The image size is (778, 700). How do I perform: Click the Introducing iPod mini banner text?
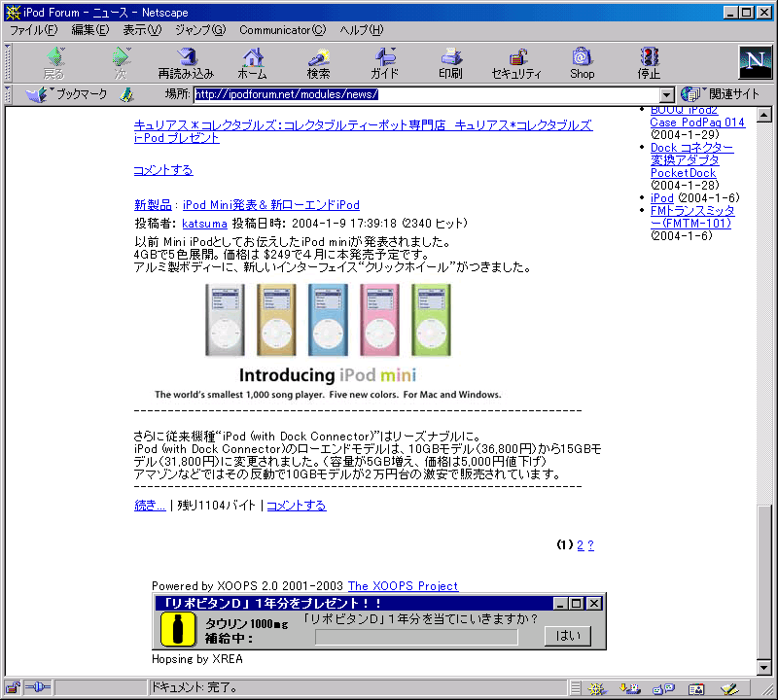point(328,375)
